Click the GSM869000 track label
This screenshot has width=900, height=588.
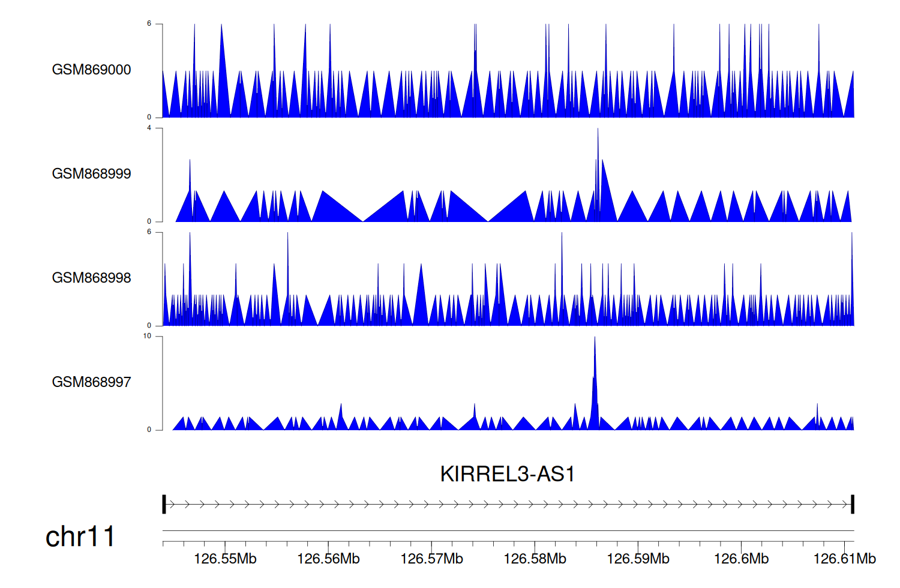pyautogui.click(x=91, y=70)
